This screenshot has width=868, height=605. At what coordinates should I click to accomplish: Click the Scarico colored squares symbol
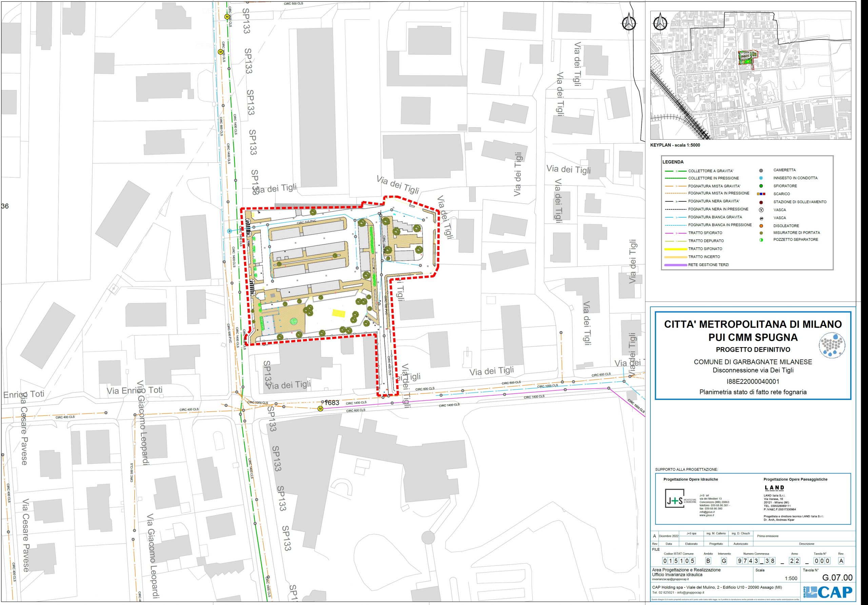761,194
